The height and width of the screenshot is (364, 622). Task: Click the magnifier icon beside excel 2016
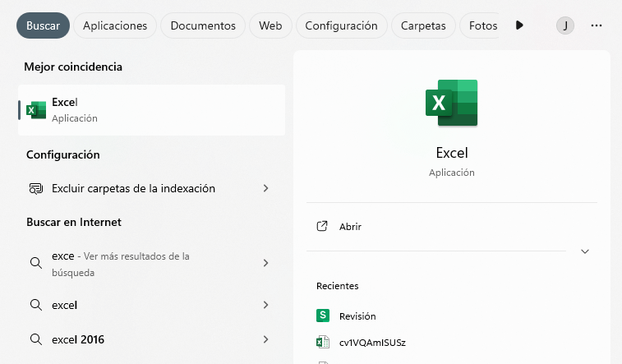35,339
